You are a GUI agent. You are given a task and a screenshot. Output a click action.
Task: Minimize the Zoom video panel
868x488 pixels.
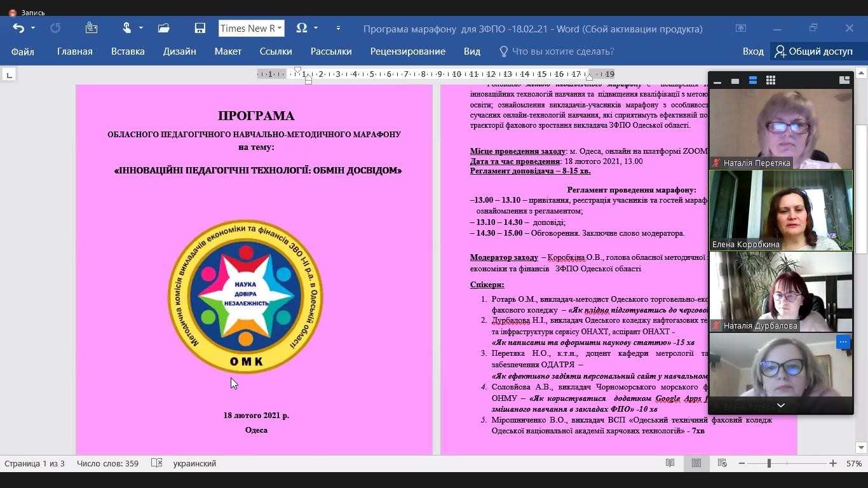point(717,81)
